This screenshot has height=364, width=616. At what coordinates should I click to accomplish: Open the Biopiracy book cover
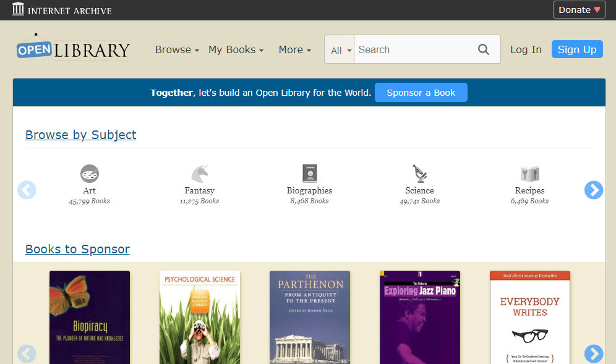pyautogui.click(x=90, y=317)
